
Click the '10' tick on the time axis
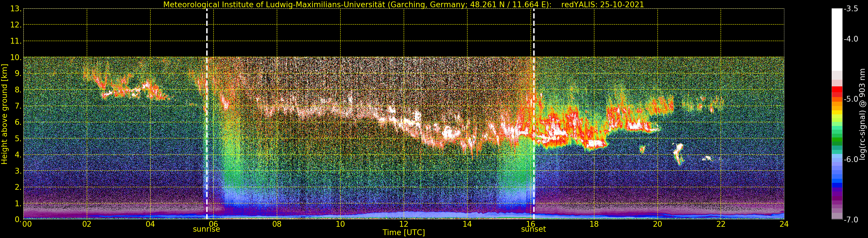click(340, 224)
